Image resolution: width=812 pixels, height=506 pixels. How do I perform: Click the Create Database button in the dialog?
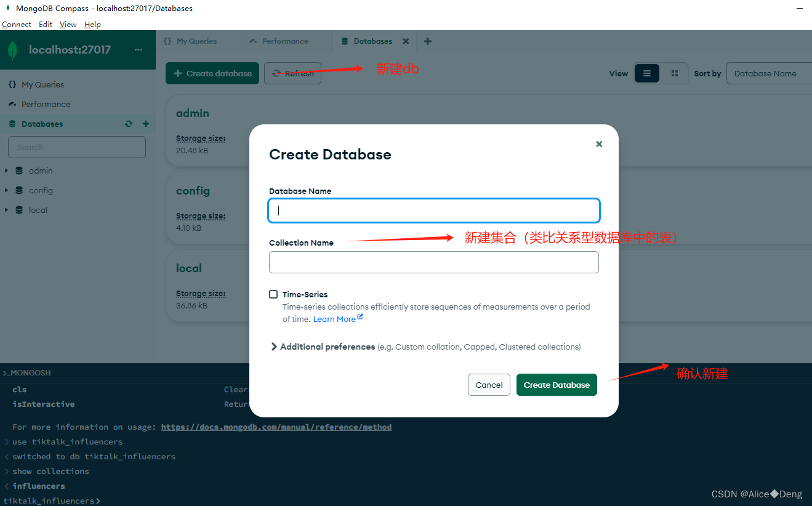pos(556,384)
